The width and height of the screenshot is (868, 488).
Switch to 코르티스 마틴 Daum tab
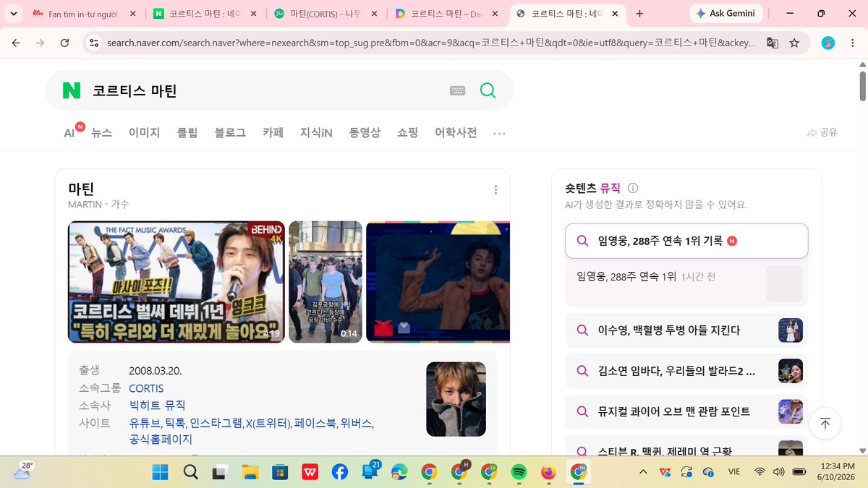(446, 14)
